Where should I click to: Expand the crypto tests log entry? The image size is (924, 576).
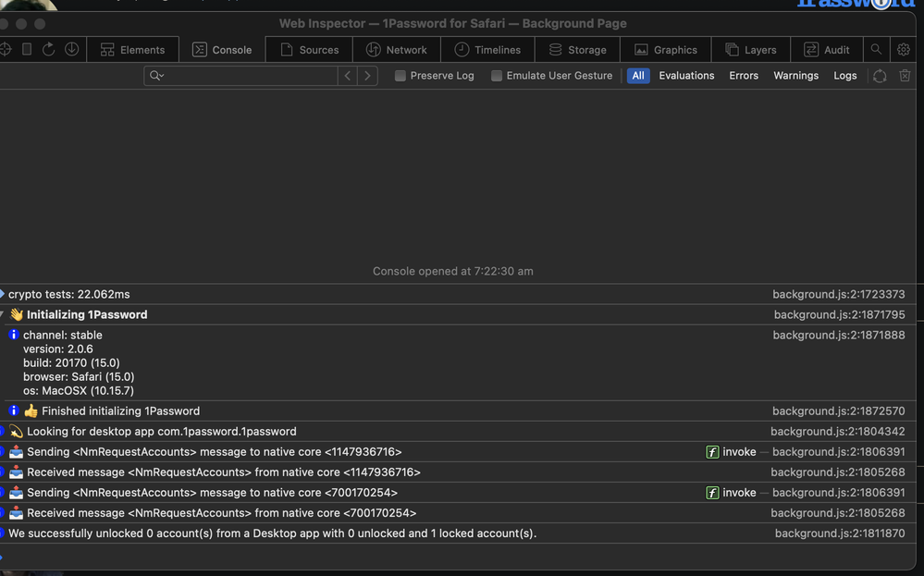coord(3,295)
